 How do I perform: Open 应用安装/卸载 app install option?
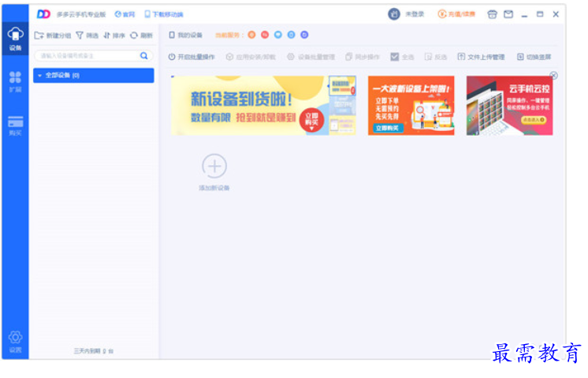coord(251,57)
